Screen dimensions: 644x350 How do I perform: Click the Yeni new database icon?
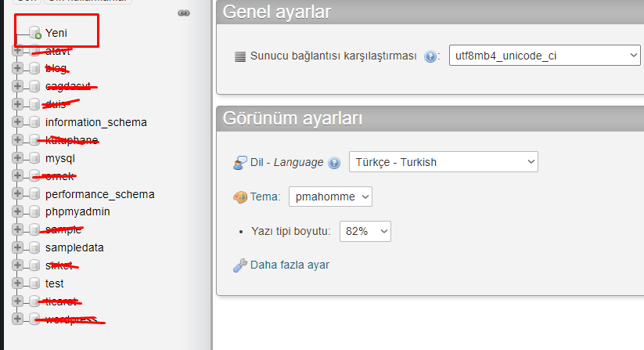[35, 33]
